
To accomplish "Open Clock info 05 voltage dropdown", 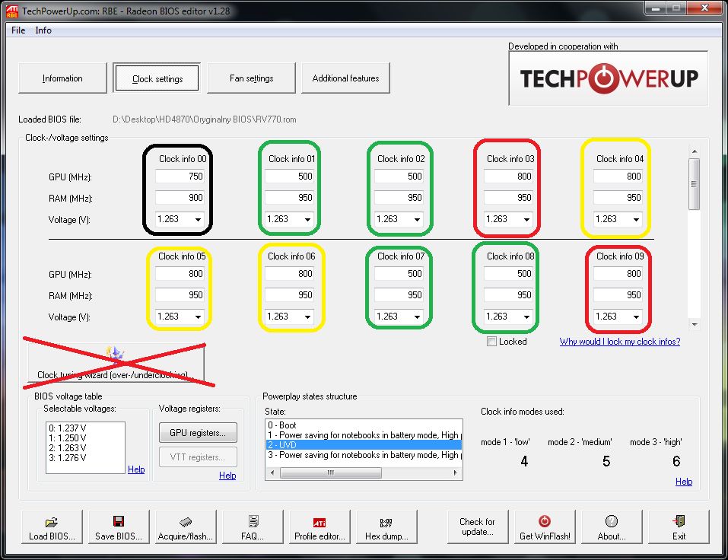I will tap(199, 317).
